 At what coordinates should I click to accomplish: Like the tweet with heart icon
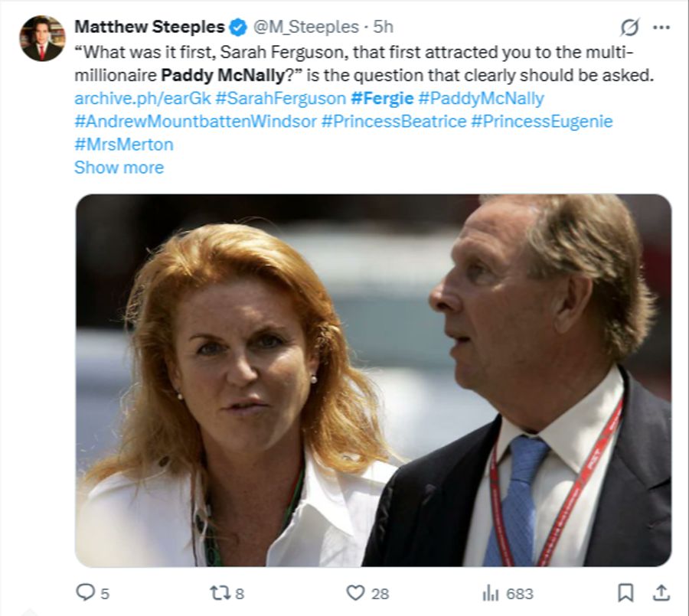coord(355,593)
